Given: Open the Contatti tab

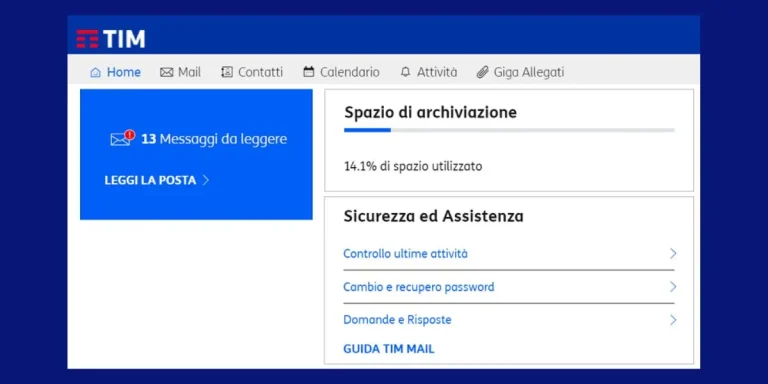Looking at the screenshot, I should (252, 72).
